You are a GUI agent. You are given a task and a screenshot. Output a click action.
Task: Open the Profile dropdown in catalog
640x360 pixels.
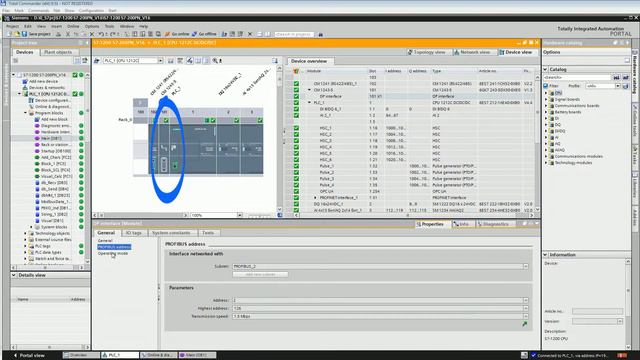coord(618,86)
